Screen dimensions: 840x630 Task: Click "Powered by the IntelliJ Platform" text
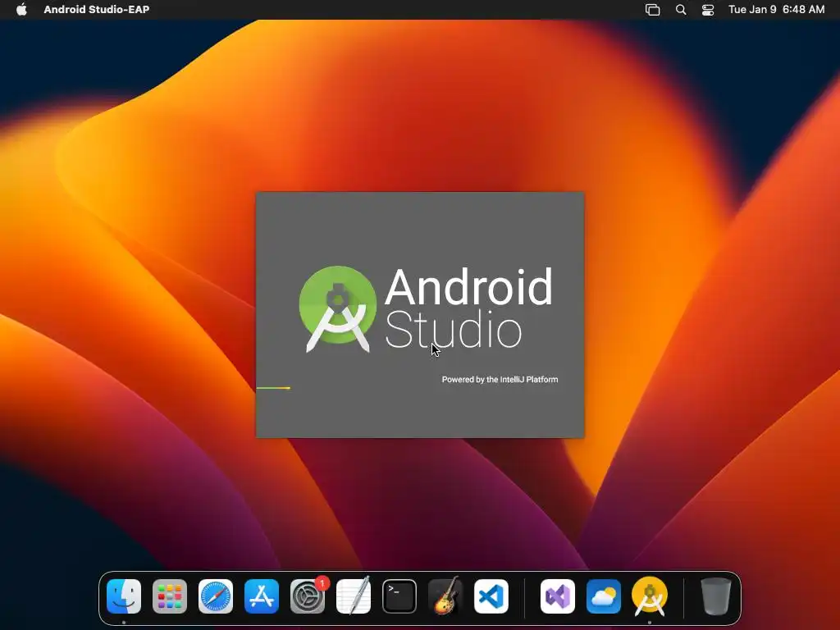tap(500, 379)
